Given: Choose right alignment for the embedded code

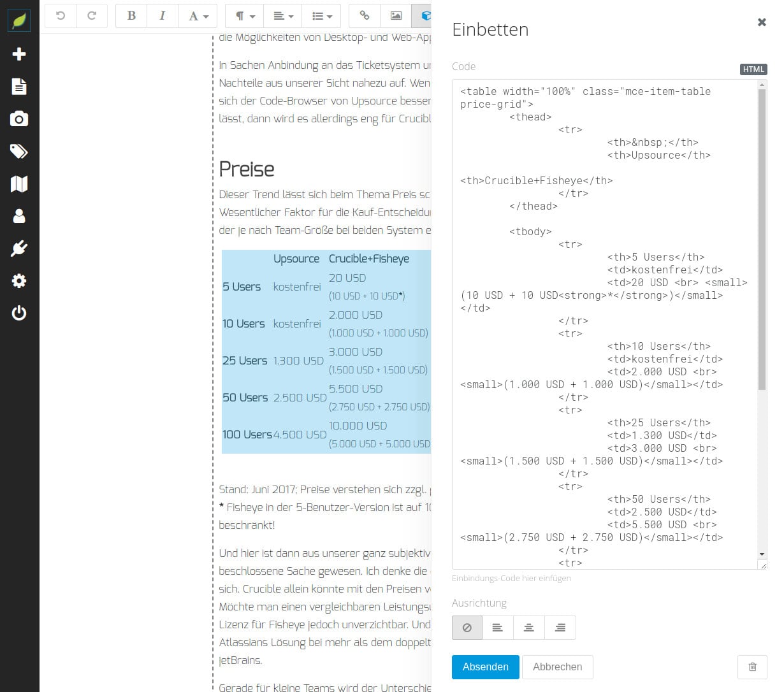Looking at the screenshot, I should 560,628.
